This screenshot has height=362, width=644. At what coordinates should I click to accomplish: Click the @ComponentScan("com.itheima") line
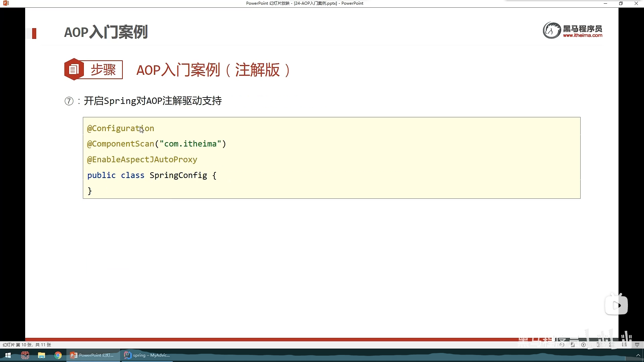pos(157,144)
